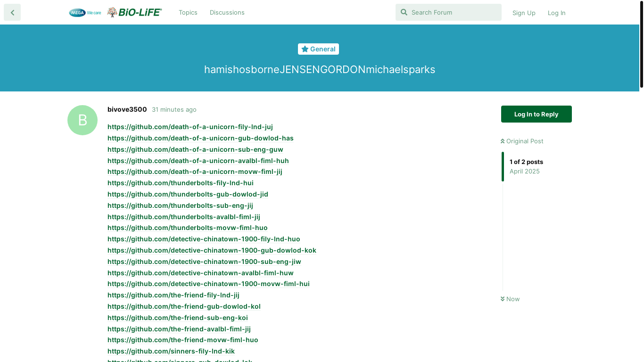Click the search magnifier icon

pos(404,12)
